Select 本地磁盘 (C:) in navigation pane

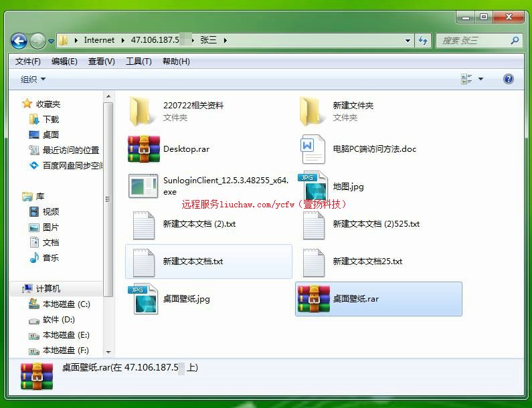[x=66, y=304]
